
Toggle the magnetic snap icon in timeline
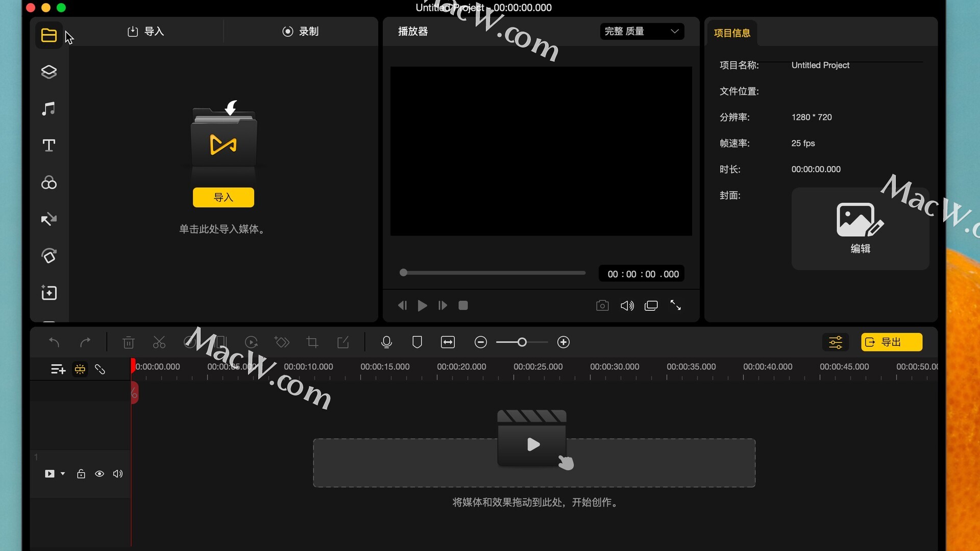coord(80,369)
